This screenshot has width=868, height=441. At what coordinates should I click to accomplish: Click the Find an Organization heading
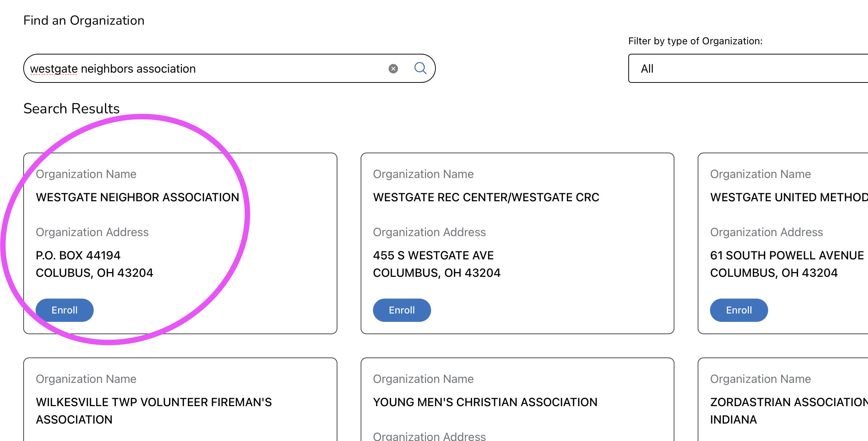84,21
